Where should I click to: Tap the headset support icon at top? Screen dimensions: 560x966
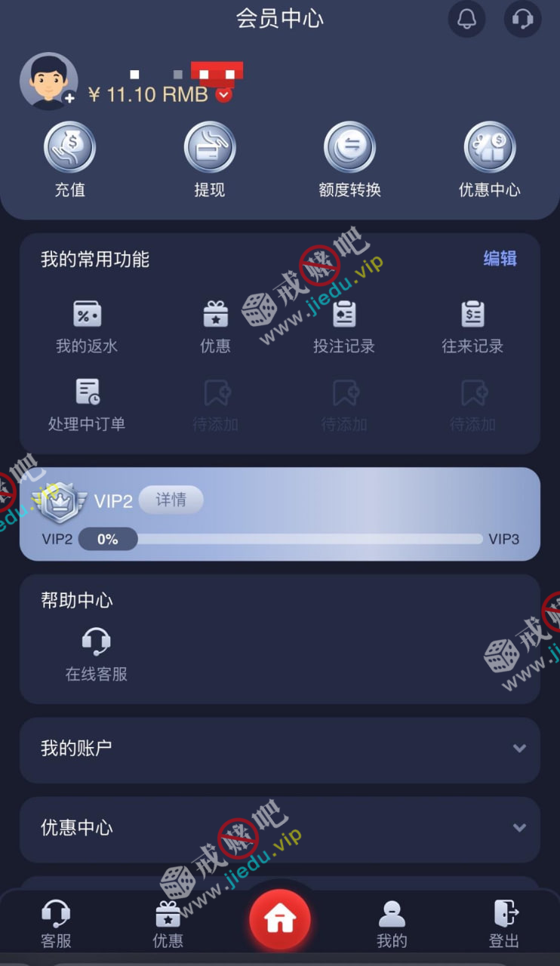(522, 19)
